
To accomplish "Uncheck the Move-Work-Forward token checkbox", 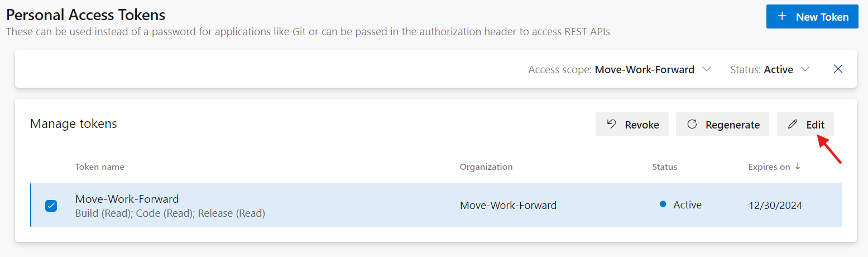I will [x=51, y=206].
